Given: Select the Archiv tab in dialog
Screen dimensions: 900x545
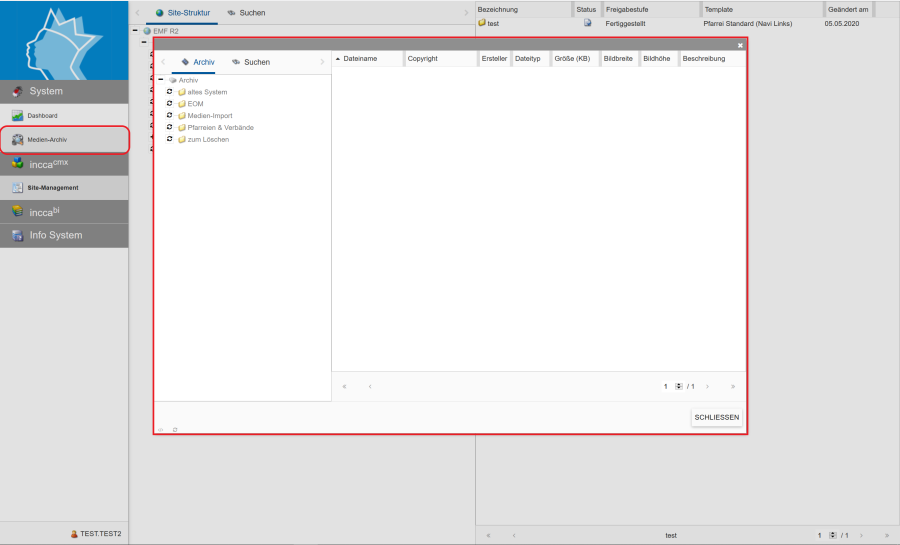Looking at the screenshot, I should (x=197, y=62).
